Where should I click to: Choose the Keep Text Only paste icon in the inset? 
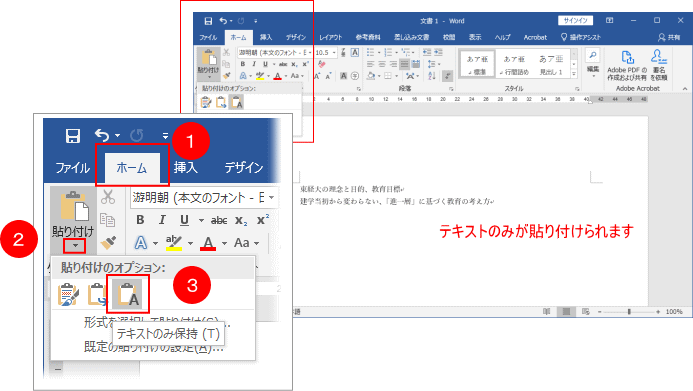(x=127, y=295)
